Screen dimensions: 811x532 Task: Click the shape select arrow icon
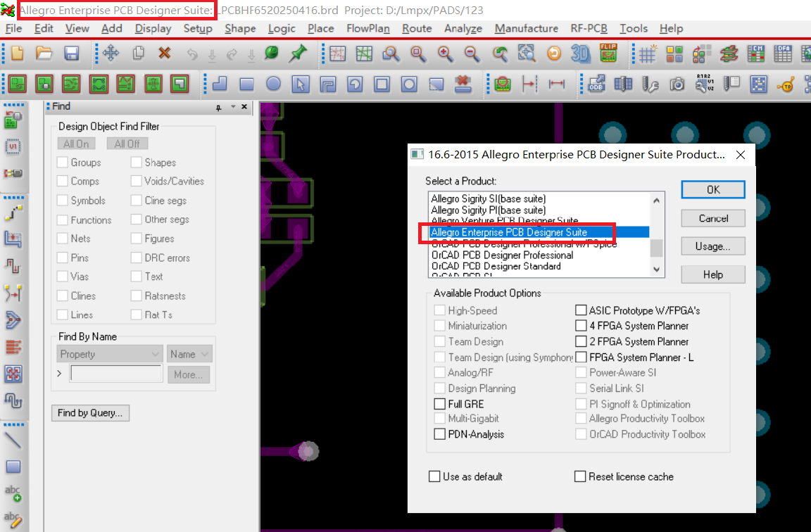[301, 84]
